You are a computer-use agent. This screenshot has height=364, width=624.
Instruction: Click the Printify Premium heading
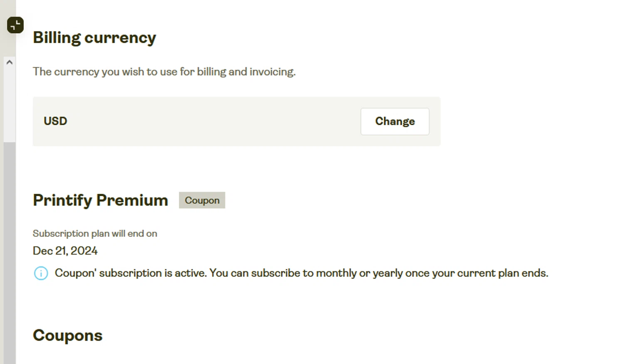pyautogui.click(x=101, y=200)
